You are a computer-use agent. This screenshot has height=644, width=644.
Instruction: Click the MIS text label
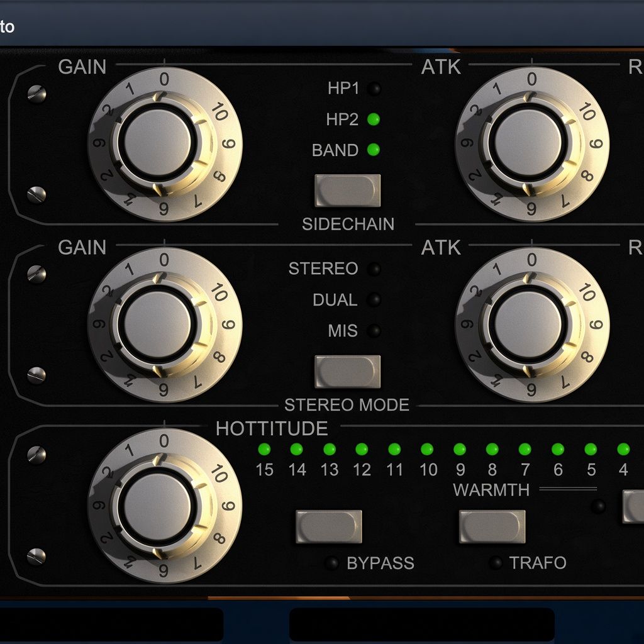(x=343, y=331)
